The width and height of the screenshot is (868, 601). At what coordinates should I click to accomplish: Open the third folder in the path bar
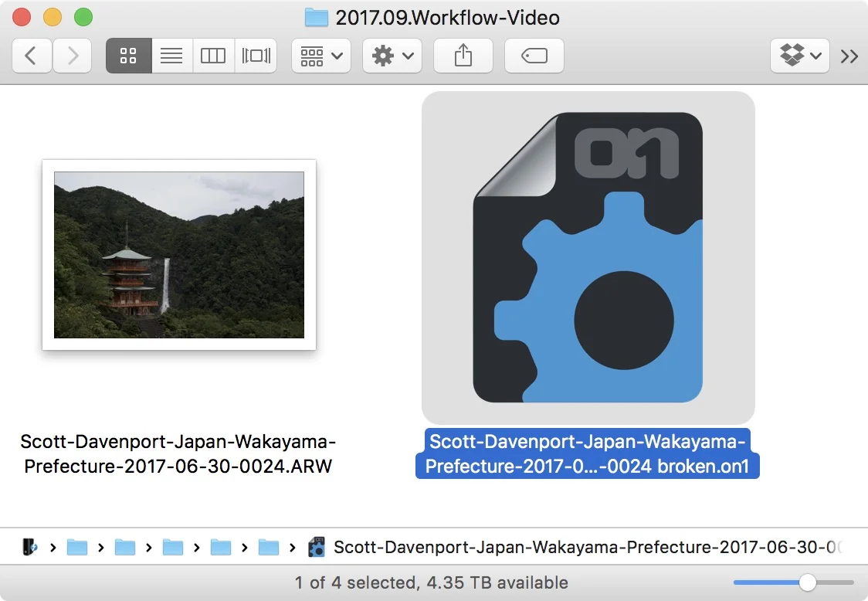(x=173, y=547)
